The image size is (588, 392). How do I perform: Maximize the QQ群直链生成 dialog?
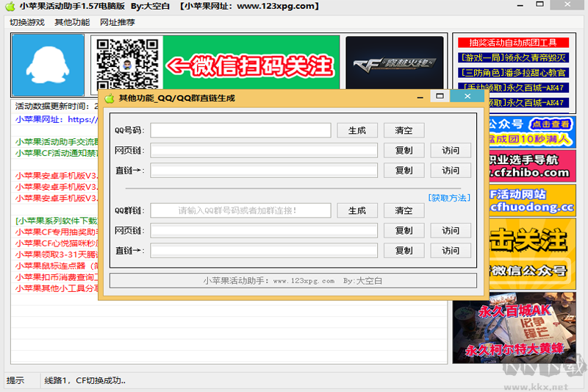point(440,96)
